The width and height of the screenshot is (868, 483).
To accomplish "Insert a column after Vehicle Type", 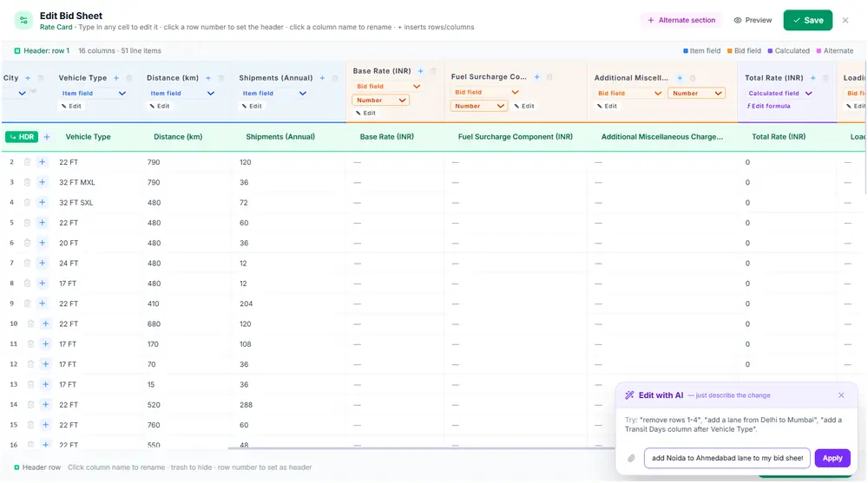I will point(116,78).
